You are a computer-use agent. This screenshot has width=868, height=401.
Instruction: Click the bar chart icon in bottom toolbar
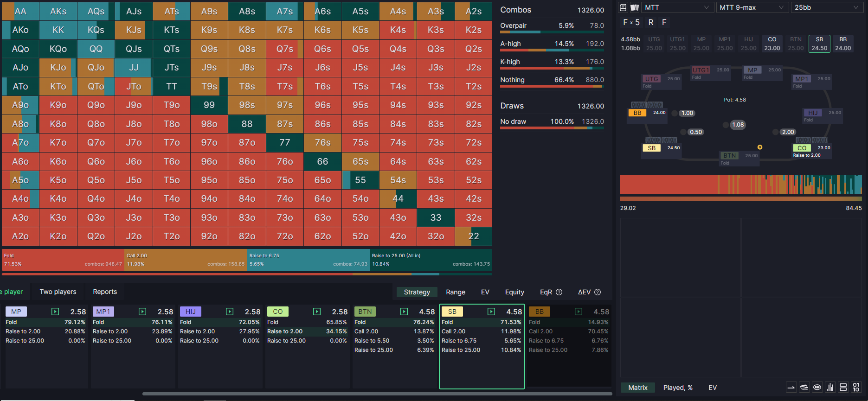(x=830, y=388)
